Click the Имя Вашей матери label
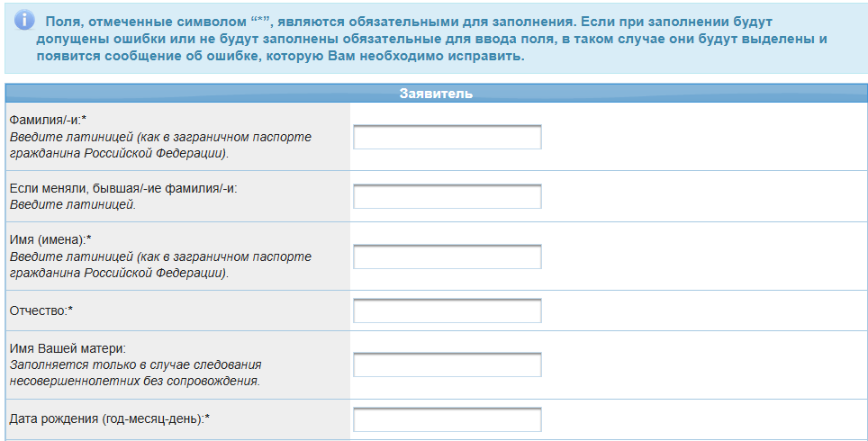Image resolution: width=868 pixels, height=441 pixels. (68, 348)
